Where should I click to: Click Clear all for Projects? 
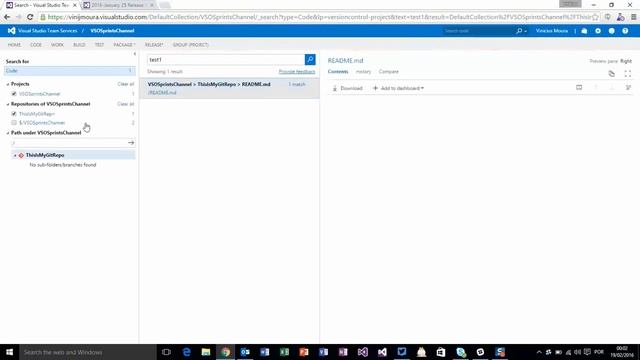point(126,84)
